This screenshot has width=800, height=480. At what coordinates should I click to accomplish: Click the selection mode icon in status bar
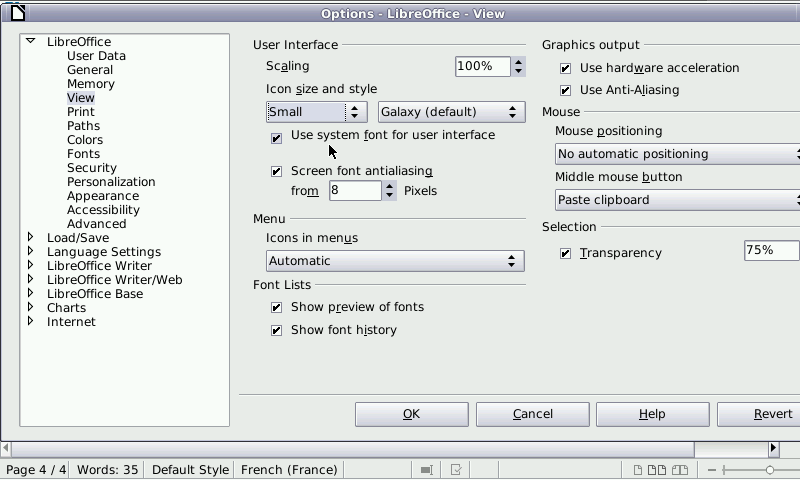tap(427, 469)
